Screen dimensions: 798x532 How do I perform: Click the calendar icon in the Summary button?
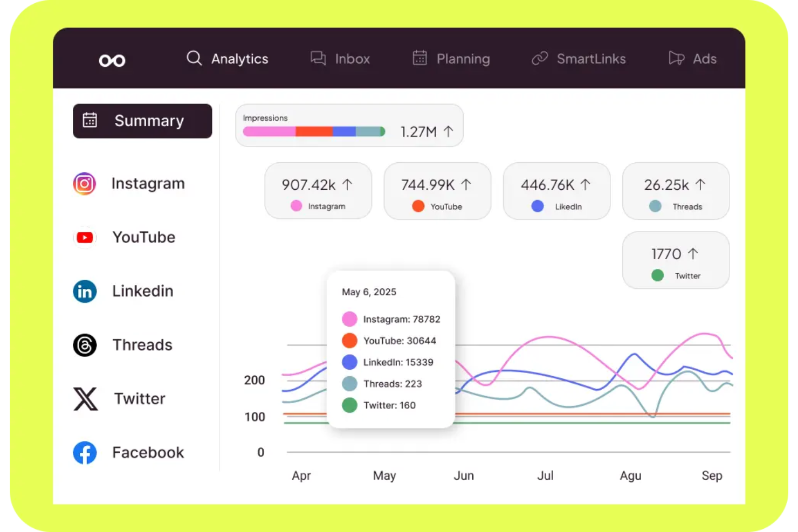tap(90, 120)
